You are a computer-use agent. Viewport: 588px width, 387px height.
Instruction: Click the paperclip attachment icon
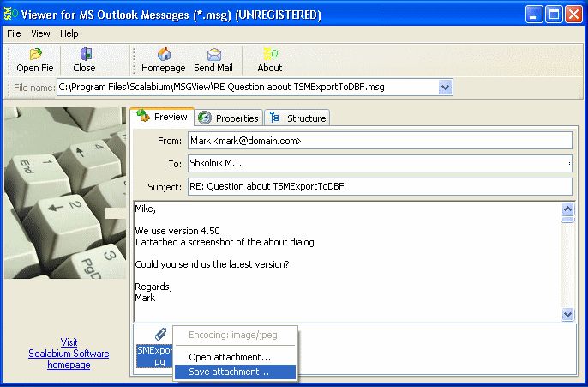(x=160, y=334)
